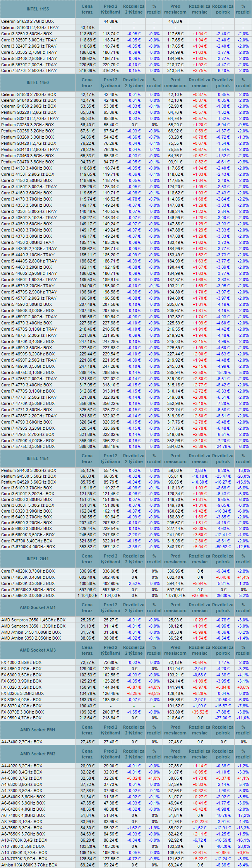Image resolution: width=252 pixels, height=868 pixels.
Task: Click the 27,48 € current price of A4-3400
Action: [x=88, y=742]
